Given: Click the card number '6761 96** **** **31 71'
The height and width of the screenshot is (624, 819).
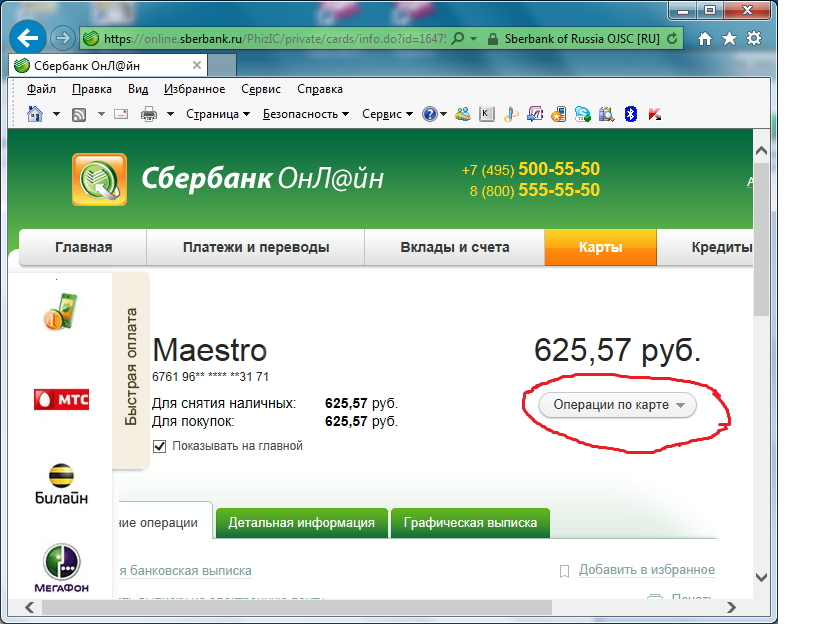Looking at the screenshot, I should tap(210, 376).
